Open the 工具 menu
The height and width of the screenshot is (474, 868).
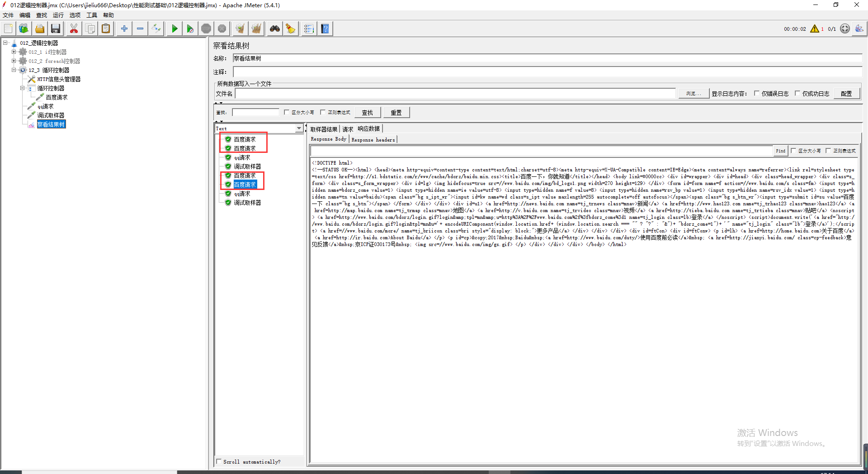[92, 15]
